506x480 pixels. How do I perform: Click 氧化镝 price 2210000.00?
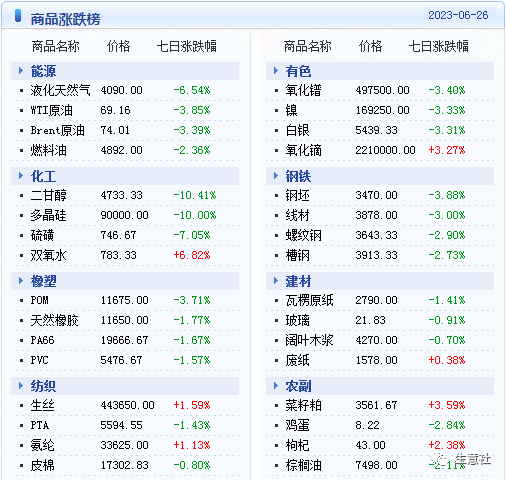click(x=385, y=150)
